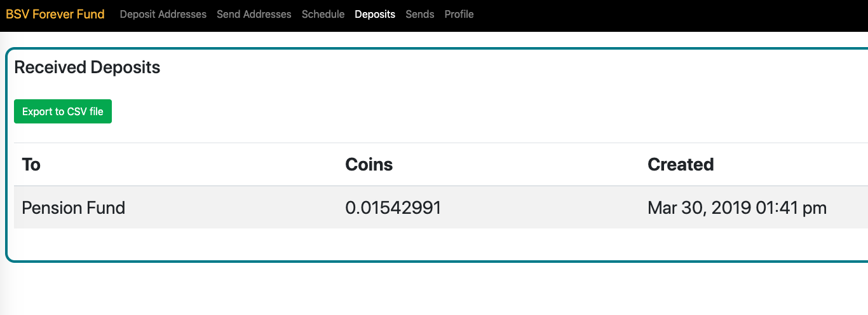Image resolution: width=868 pixels, height=315 pixels.
Task: Open the Schedule nav item
Action: 323,14
